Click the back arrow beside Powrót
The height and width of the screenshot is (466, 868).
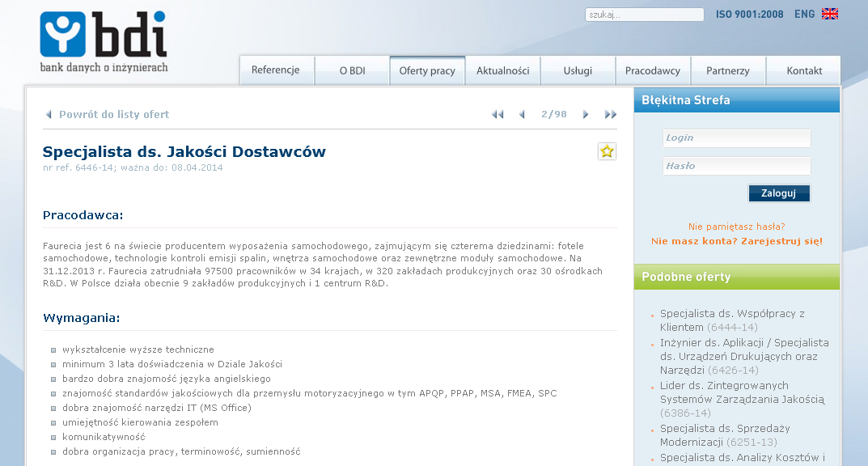pyautogui.click(x=49, y=115)
